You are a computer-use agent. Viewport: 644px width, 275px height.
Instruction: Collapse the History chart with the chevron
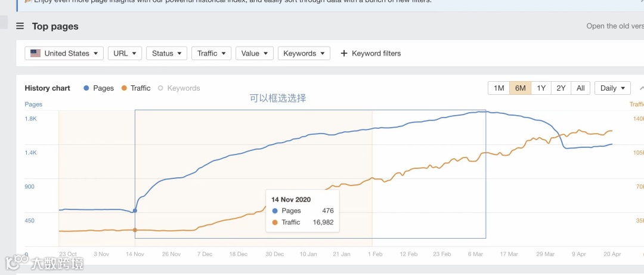641,88
